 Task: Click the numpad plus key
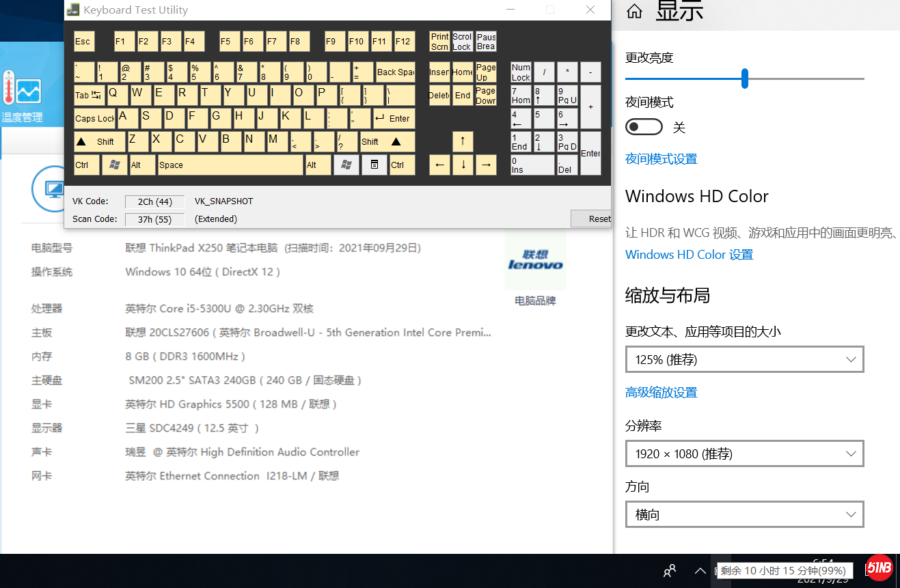pyautogui.click(x=591, y=107)
